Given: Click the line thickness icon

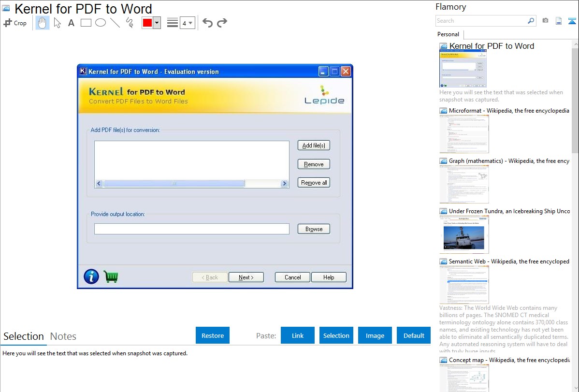Looking at the screenshot, I should (172, 23).
